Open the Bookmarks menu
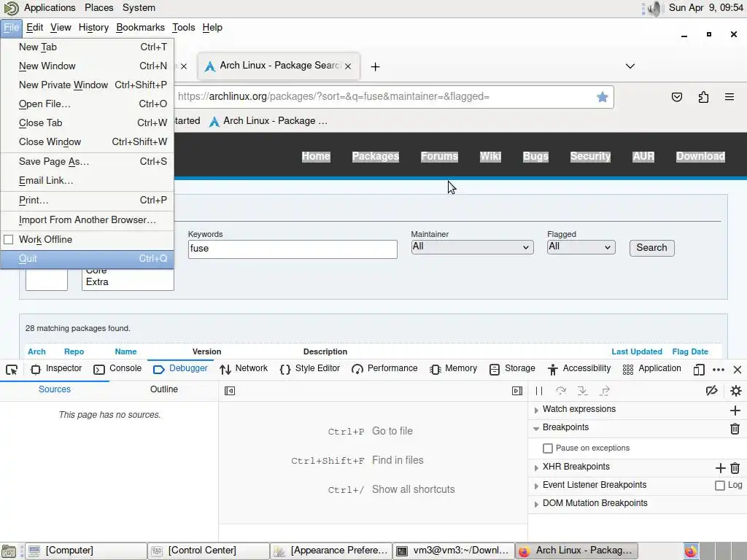Viewport: 747px width, 560px height. (x=140, y=28)
